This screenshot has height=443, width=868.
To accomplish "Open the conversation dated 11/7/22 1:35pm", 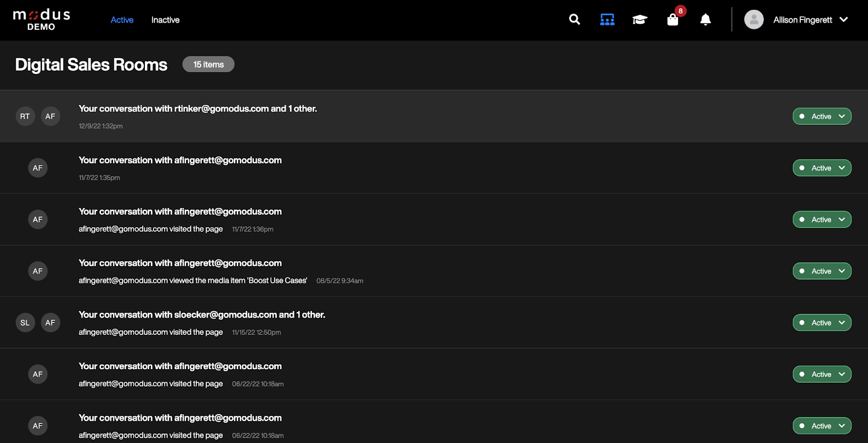I will pyautogui.click(x=180, y=161).
